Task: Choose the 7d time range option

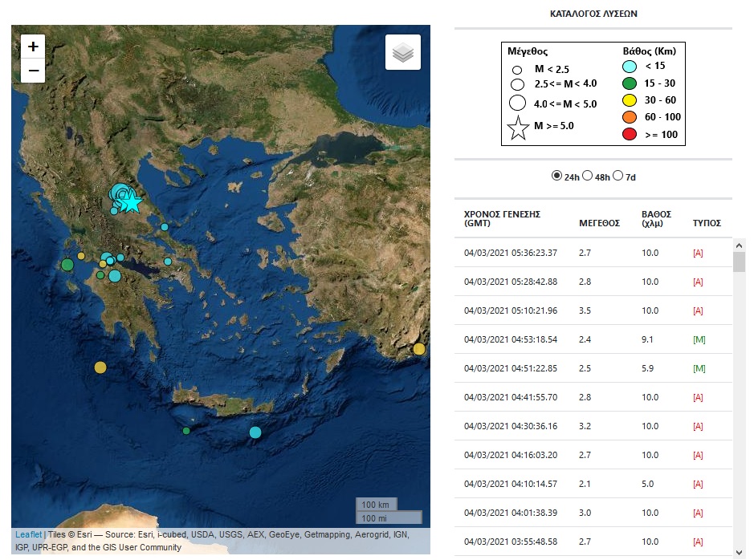Action: (617, 176)
